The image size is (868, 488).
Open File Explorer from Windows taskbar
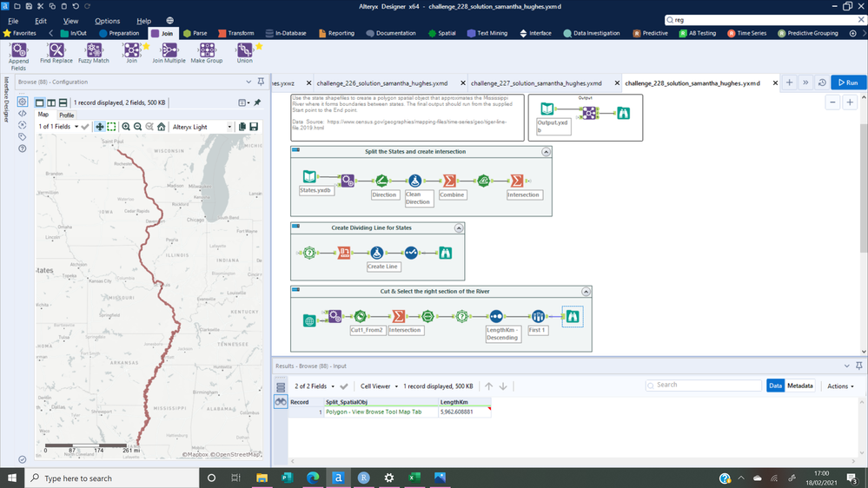(x=262, y=478)
